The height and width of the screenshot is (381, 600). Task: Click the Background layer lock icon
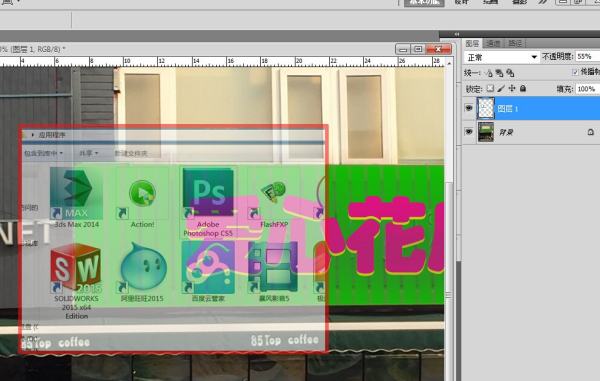[x=590, y=132]
